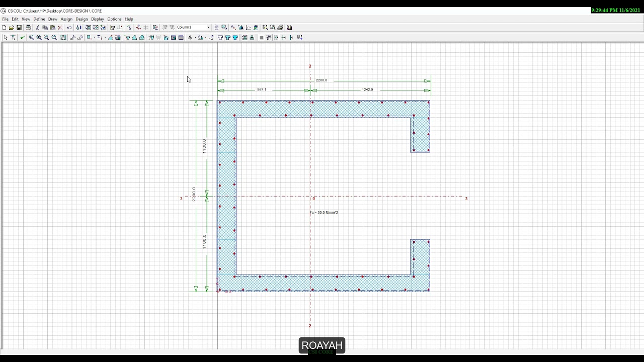This screenshot has height=362, width=644.
Task: Open the Help menu
Action: 129,19
